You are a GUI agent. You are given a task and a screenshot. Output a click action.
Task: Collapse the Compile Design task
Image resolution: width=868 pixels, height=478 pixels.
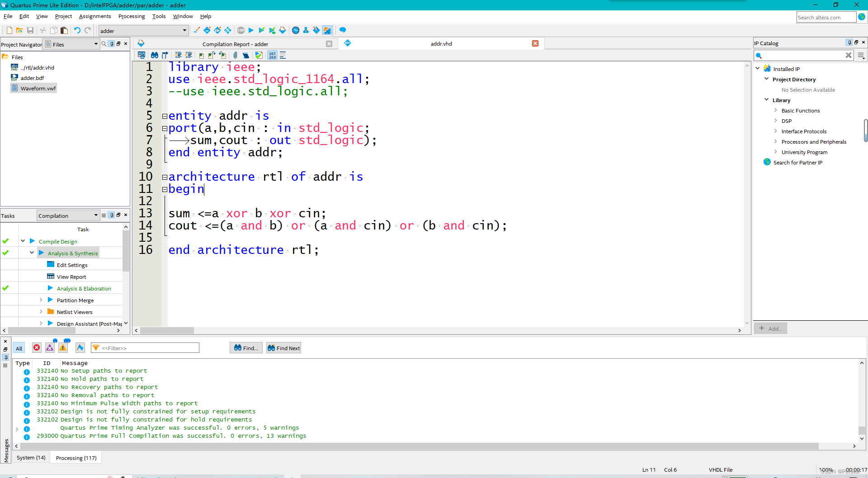coord(23,241)
